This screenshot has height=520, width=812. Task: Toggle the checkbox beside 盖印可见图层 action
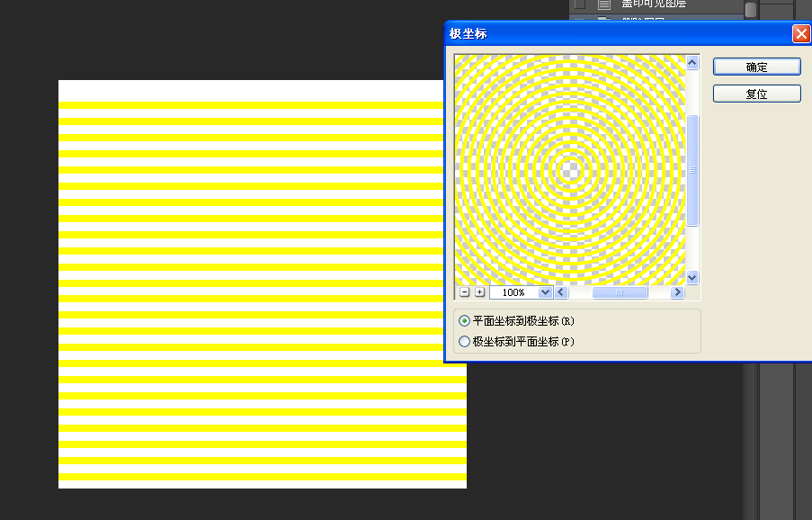tap(580, 4)
